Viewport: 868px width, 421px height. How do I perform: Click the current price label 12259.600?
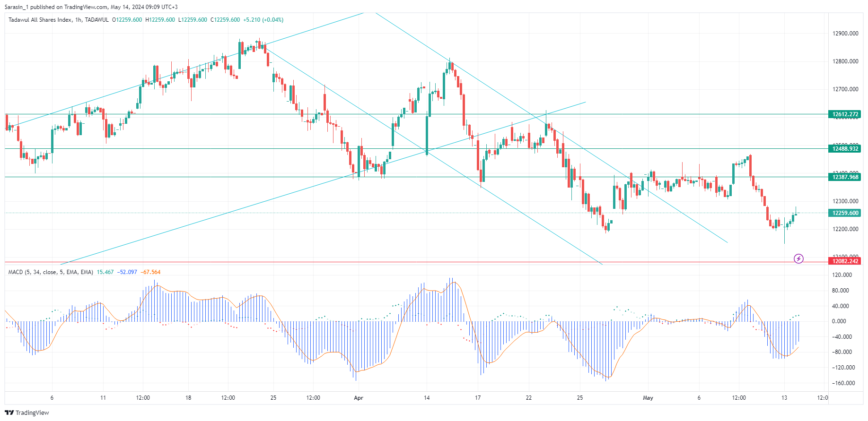point(845,213)
